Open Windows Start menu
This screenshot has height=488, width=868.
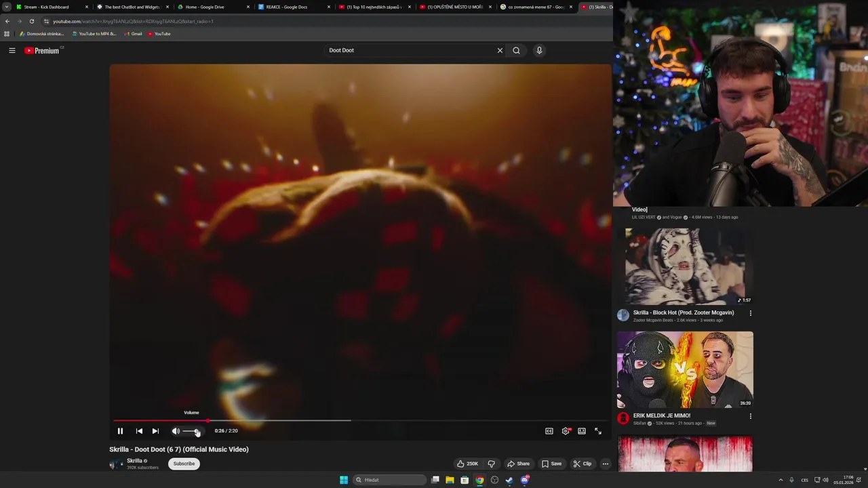(x=344, y=480)
